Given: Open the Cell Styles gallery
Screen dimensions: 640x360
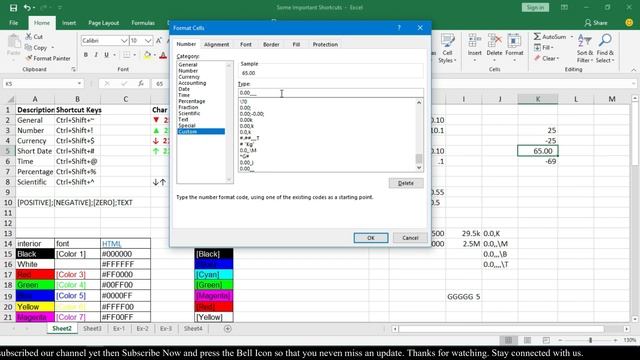Looking at the screenshot, I should pyautogui.click(x=447, y=49).
